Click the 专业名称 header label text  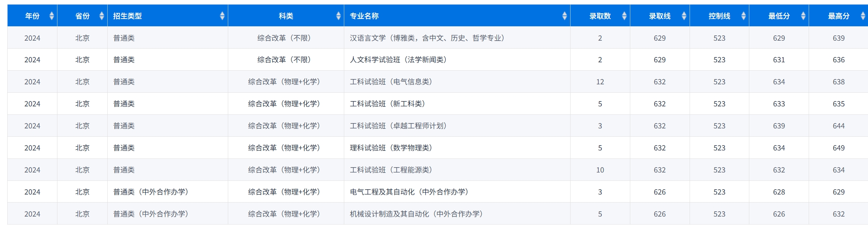(x=364, y=16)
